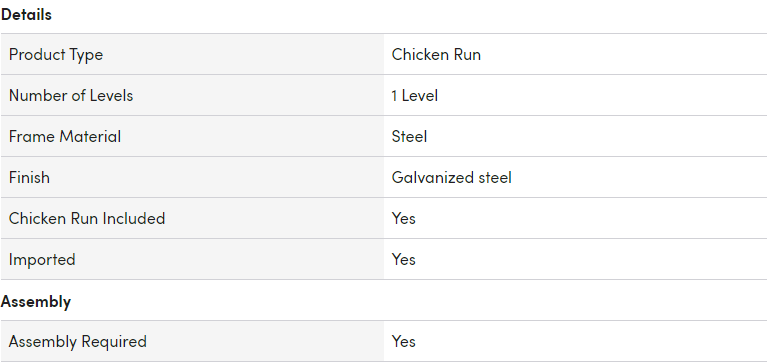
Task: Select the Number of Levels label
Action: [71, 95]
